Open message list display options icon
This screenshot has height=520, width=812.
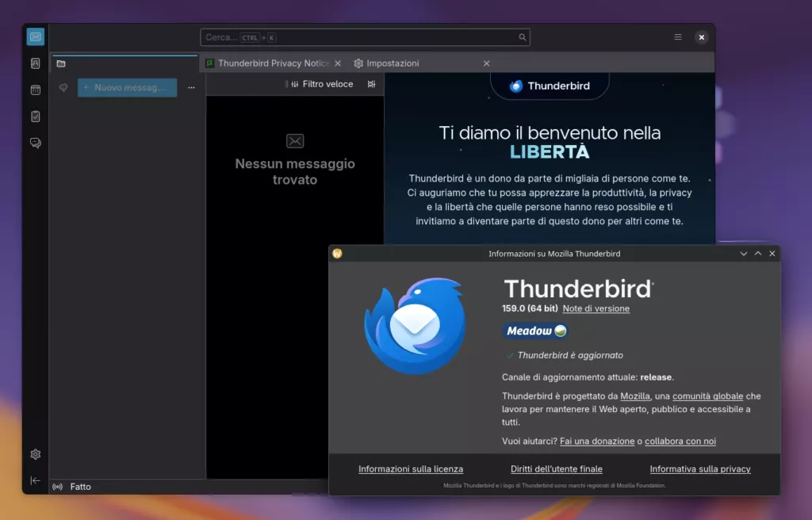click(371, 84)
